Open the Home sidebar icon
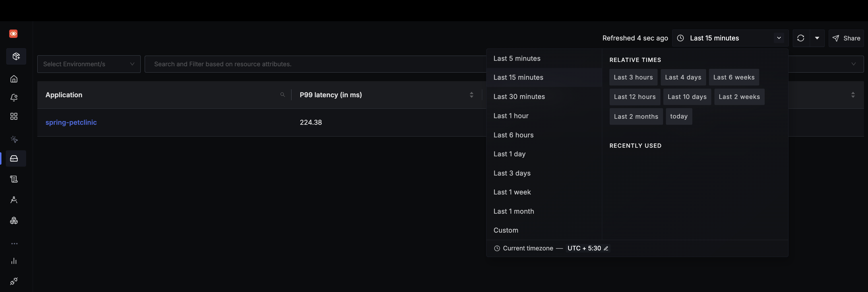 point(14,79)
